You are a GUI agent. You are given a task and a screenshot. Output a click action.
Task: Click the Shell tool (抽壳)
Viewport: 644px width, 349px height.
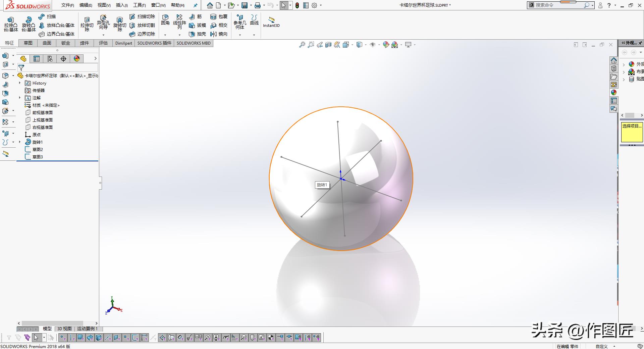(x=197, y=34)
